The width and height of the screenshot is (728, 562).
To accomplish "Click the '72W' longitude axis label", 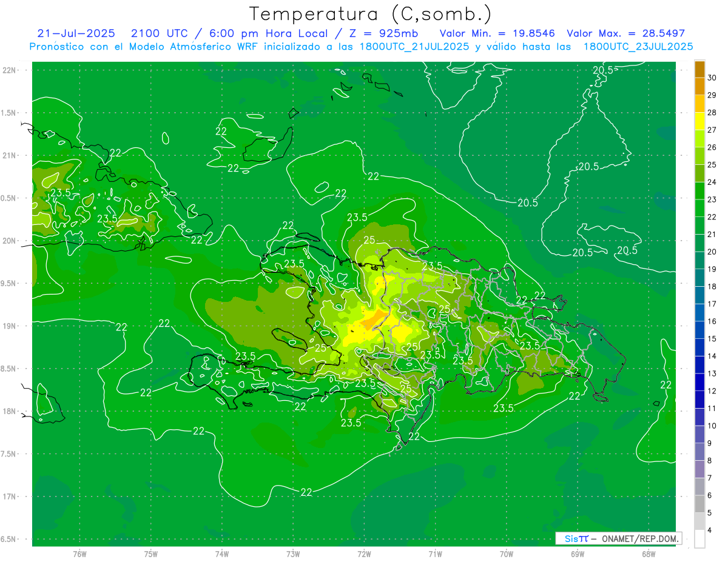I will pos(364,554).
